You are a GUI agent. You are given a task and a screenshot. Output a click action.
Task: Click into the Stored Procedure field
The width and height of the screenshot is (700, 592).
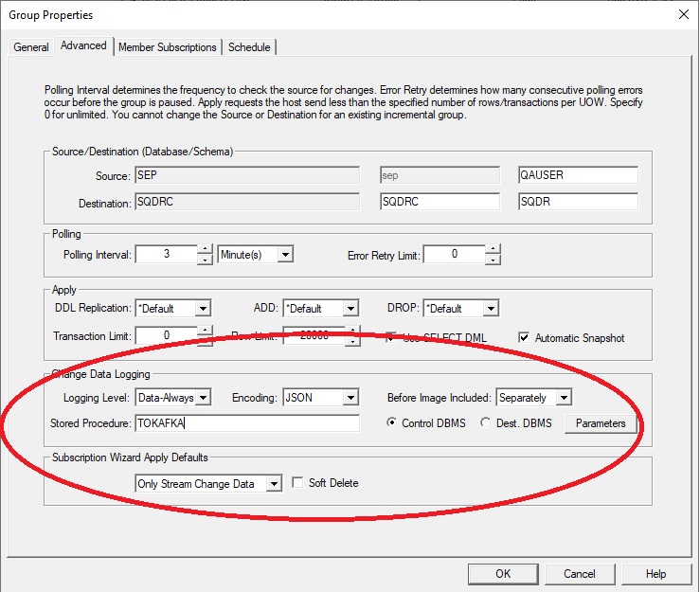click(246, 423)
